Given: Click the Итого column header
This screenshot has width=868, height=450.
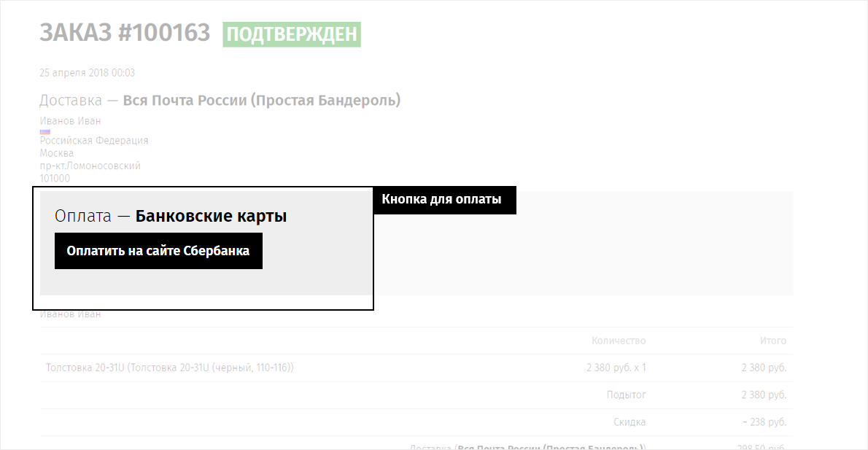Looking at the screenshot, I should tap(772, 341).
